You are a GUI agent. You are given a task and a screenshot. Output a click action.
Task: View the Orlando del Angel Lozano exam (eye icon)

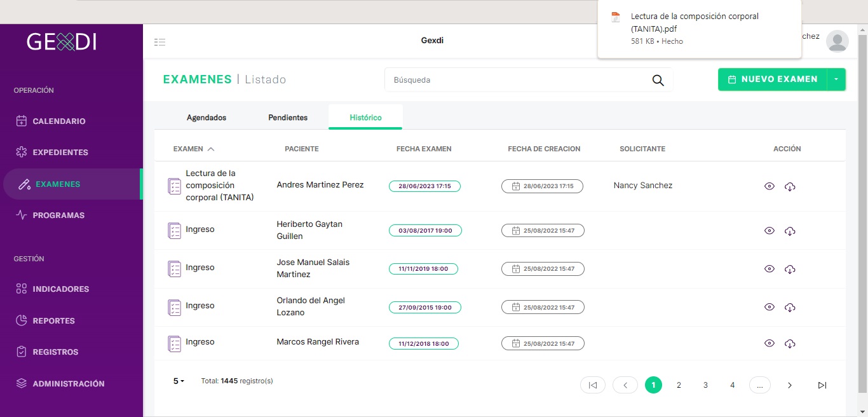pos(770,307)
